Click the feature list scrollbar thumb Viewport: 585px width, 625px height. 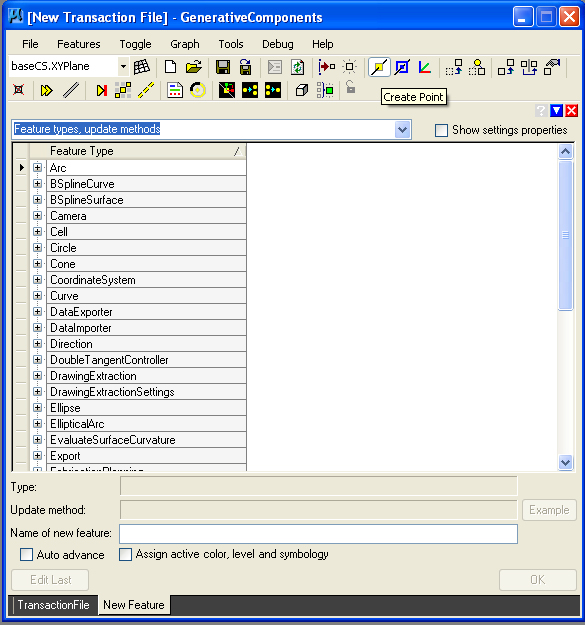565,235
